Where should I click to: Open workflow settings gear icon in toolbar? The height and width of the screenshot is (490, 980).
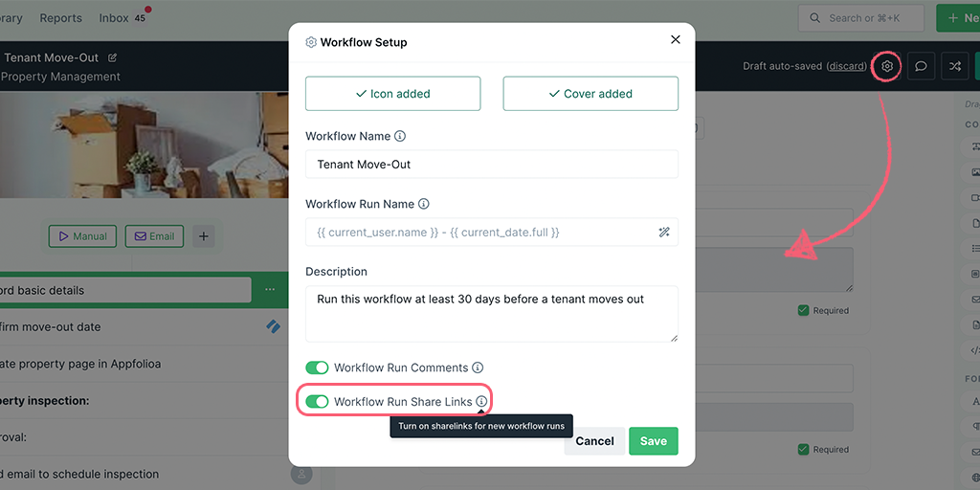[x=886, y=66]
